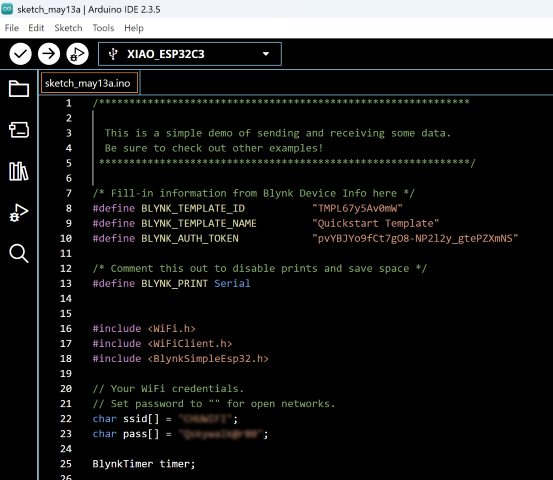Viewport: 553px width, 480px height.
Task: Start debugging with the Debug toolbar button
Action: coord(77,54)
